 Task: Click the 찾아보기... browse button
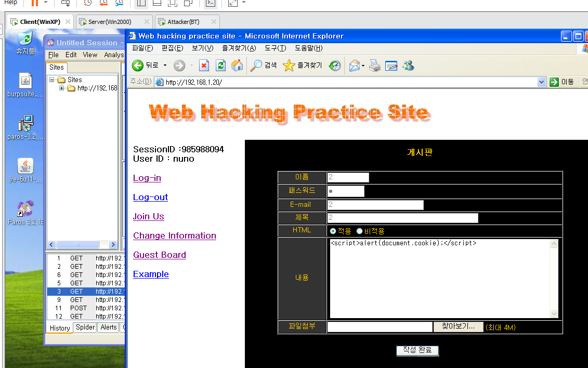point(458,327)
